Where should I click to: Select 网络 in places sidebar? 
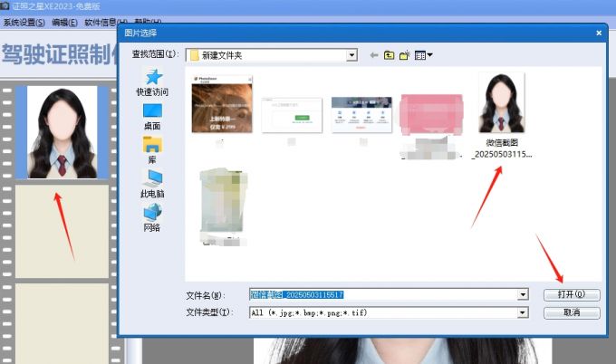(x=152, y=218)
